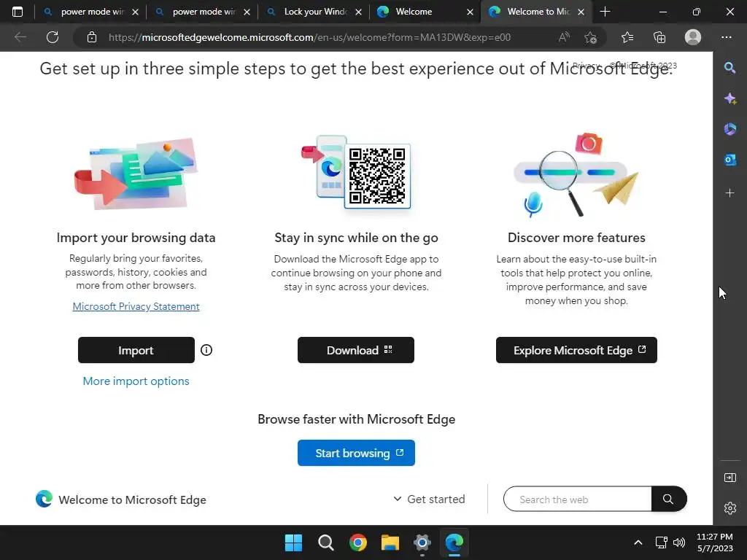Open the profile avatar icon

click(693, 37)
